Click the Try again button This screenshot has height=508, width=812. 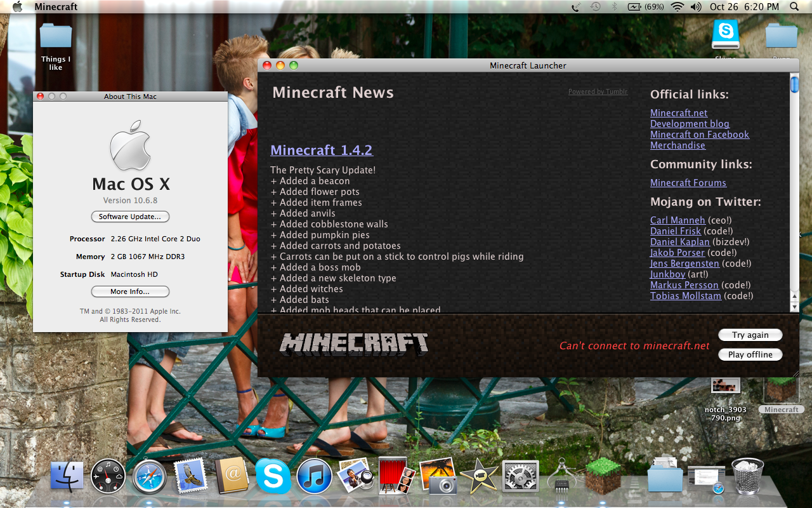[750, 335]
